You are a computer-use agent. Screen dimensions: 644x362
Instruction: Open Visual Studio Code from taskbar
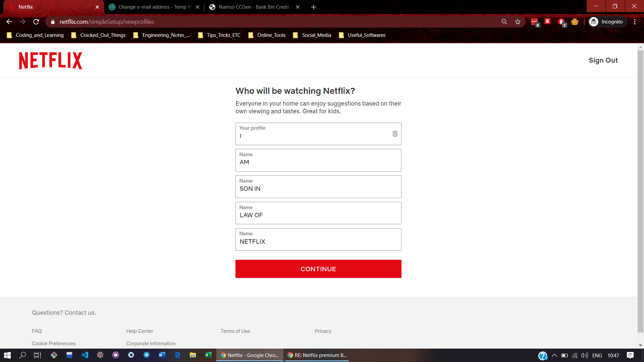pyautogui.click(x=85, y=355)
